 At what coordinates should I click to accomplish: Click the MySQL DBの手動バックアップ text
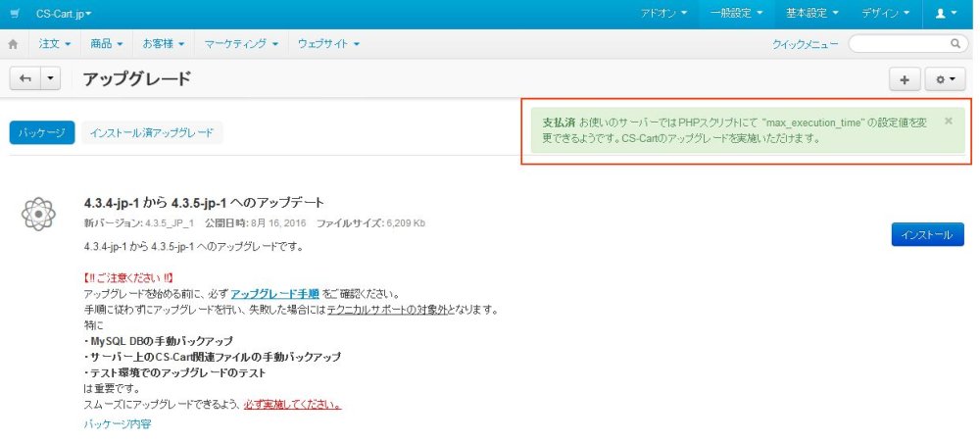point(158,341)
